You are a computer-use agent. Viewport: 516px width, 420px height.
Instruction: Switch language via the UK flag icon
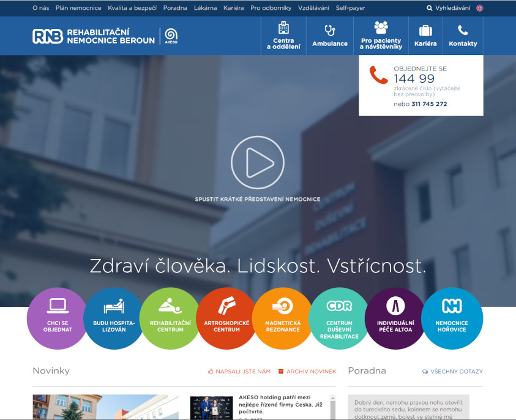(479, 8)
